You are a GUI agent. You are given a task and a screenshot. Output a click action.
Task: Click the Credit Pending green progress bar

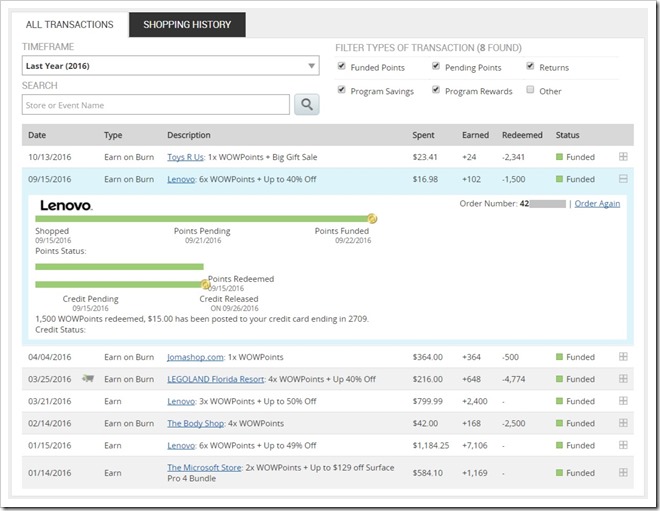[120, 285]
